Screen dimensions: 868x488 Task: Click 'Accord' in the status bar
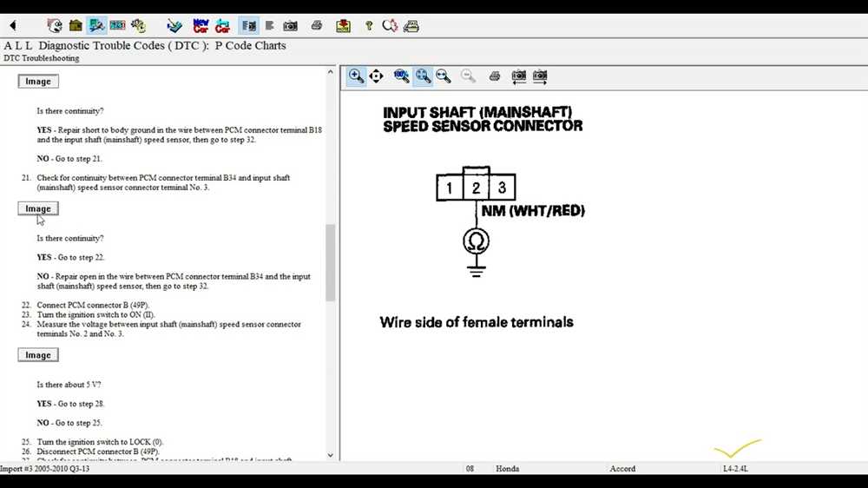pos(622,469)
